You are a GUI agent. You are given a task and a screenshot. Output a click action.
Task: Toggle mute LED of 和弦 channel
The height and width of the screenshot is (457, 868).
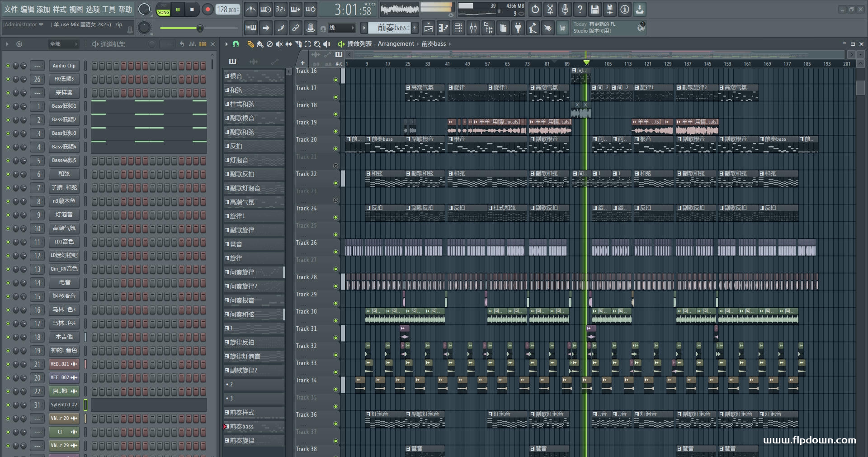tap(8, 174)
